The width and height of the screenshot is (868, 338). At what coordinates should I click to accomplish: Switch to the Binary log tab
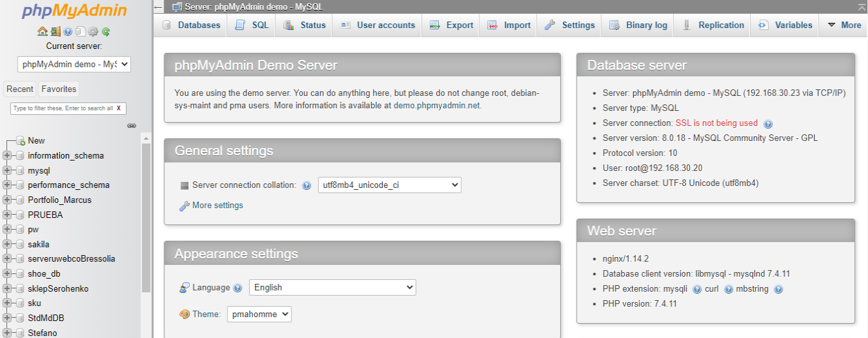point(638,25)
